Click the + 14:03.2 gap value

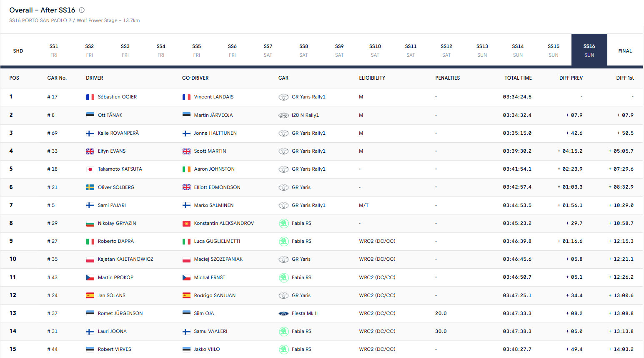[x=621, y=349]
